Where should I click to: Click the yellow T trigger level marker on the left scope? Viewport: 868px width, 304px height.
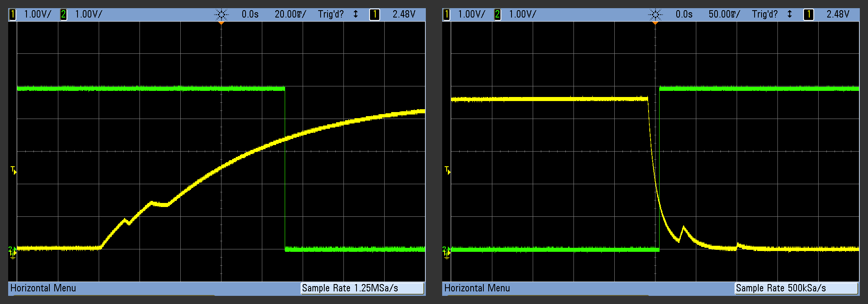pyautogui.click(x=13, y=170)
